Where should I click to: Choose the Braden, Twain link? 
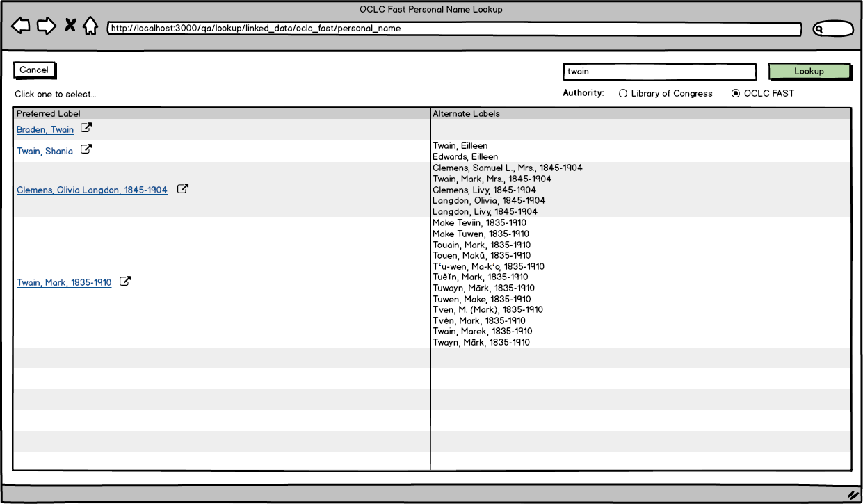45,130
